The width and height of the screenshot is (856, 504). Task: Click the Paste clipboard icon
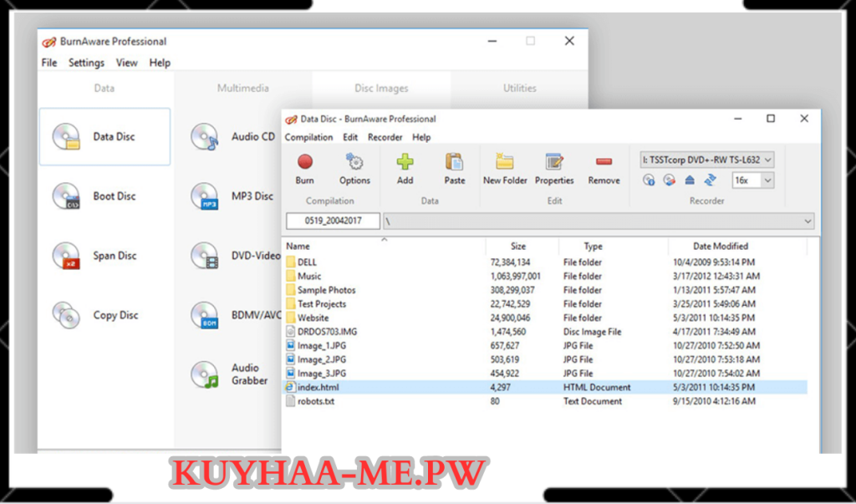click(x=454, y=161)
